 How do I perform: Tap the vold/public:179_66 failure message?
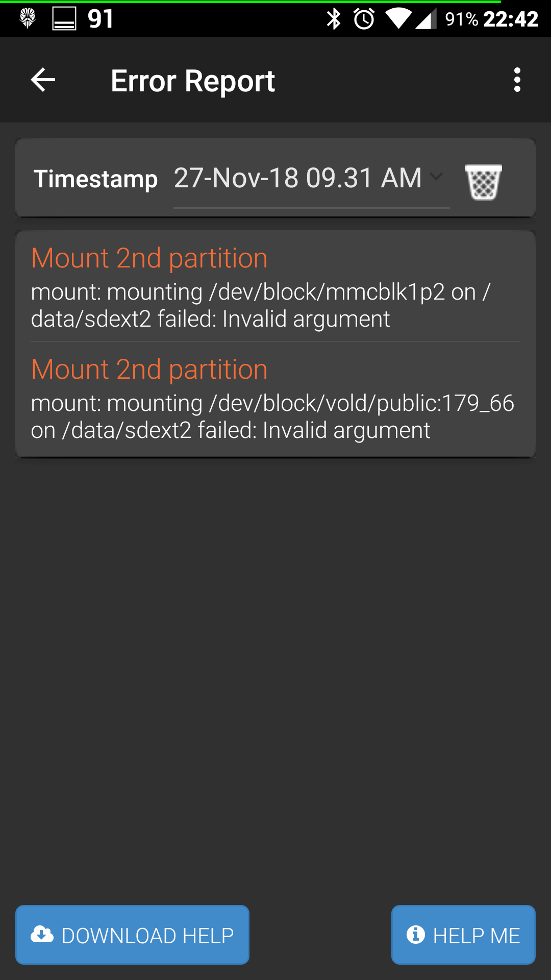click(272, 416)
